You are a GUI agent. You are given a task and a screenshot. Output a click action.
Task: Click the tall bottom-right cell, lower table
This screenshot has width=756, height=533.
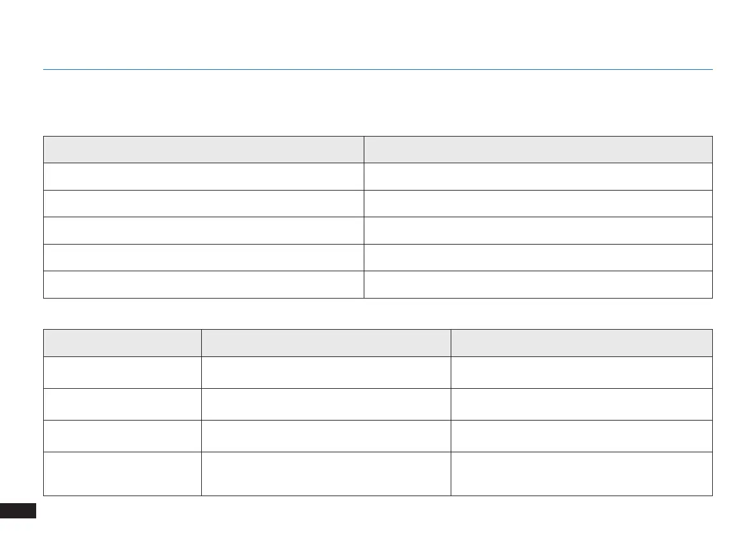pos(581,473)
